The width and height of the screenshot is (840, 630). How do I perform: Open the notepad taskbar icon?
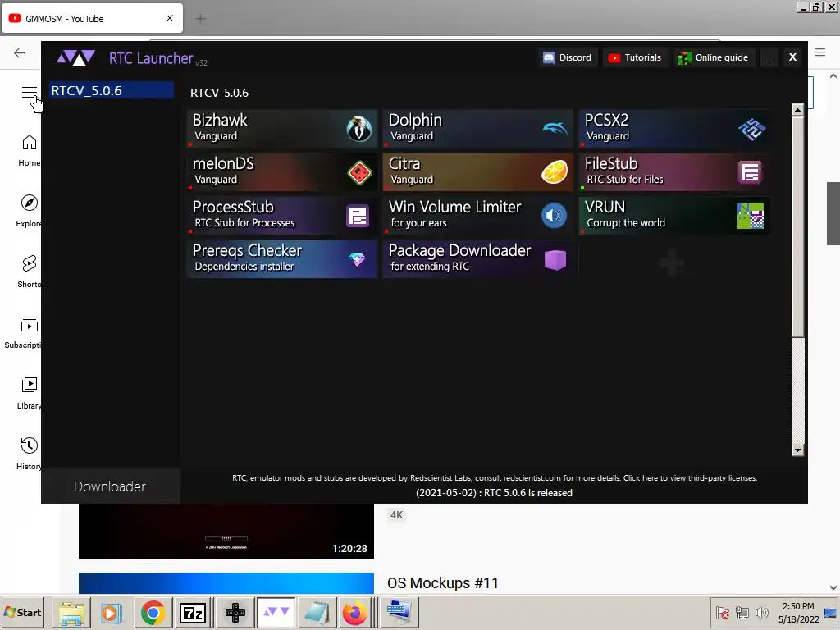[x=317, y=613]
